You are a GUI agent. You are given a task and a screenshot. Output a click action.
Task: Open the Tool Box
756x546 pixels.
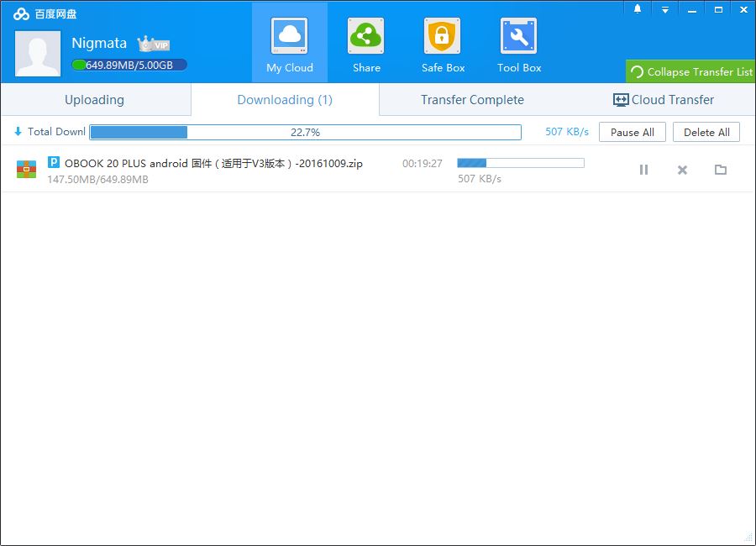519,44
